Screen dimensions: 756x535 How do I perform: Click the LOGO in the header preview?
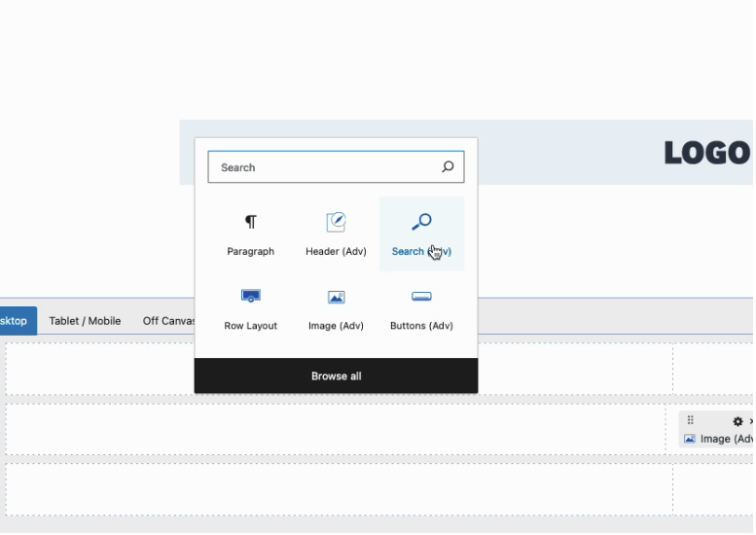point(707,153)
